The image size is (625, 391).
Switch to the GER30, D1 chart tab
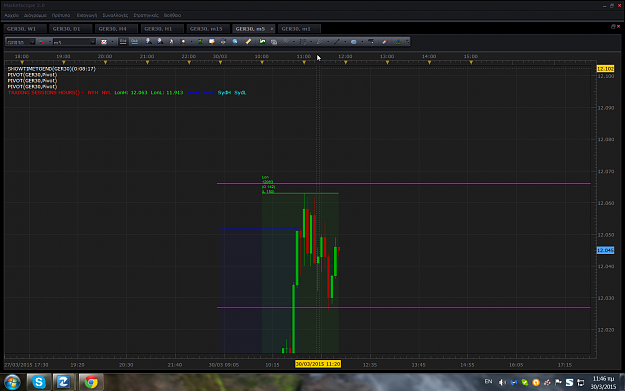coord(71,29)
